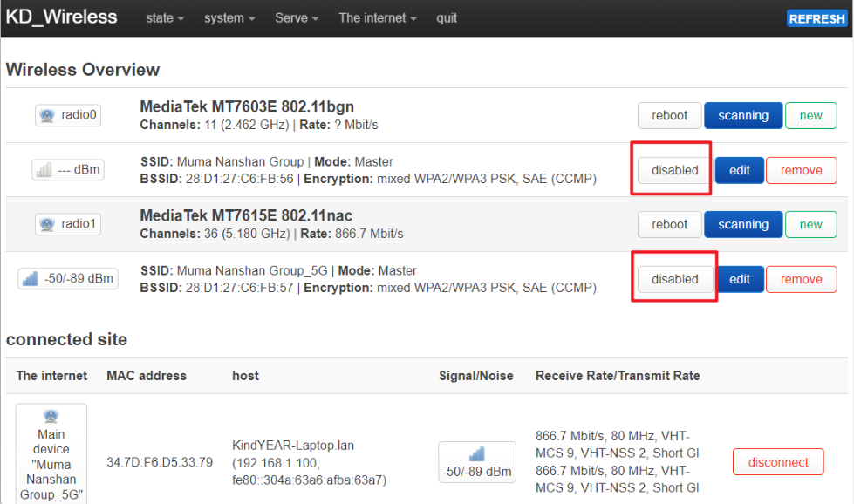
Task: Open the state dropdown menu
Action: click(165, 18)
